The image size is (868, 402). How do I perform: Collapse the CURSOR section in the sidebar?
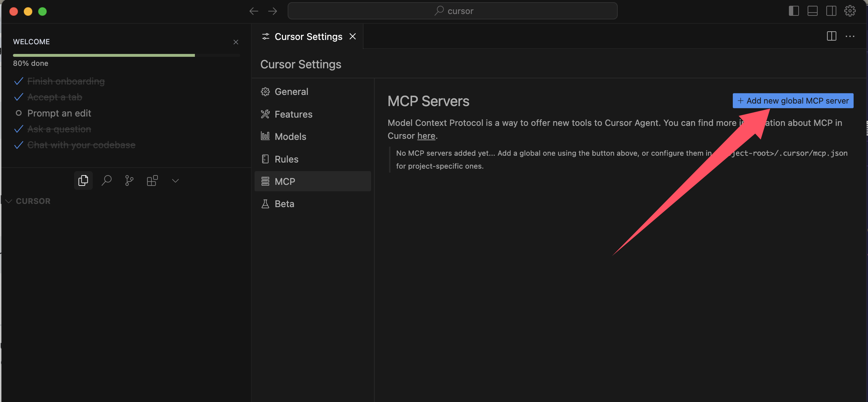click(8, 201)
